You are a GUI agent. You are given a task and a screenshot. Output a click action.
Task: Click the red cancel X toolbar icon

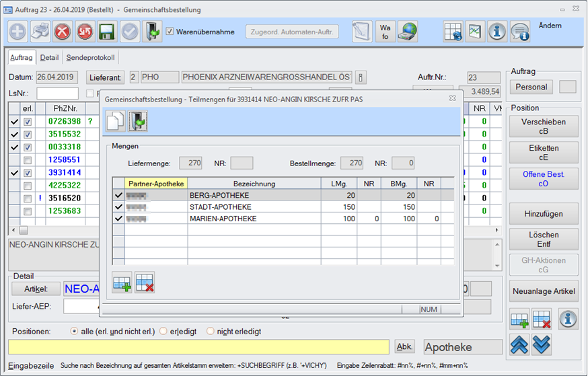click(63, 32)
